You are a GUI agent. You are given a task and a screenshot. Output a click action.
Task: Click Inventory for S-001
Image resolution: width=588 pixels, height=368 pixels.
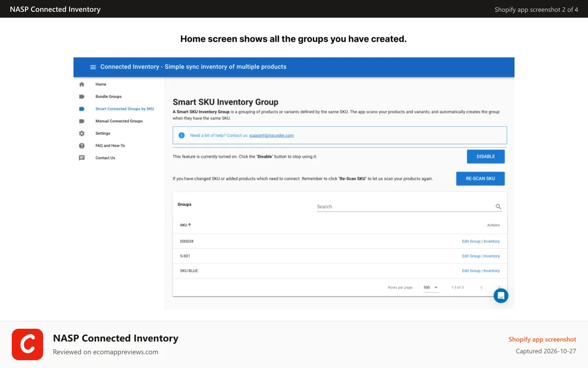click(x=491, y=256)
